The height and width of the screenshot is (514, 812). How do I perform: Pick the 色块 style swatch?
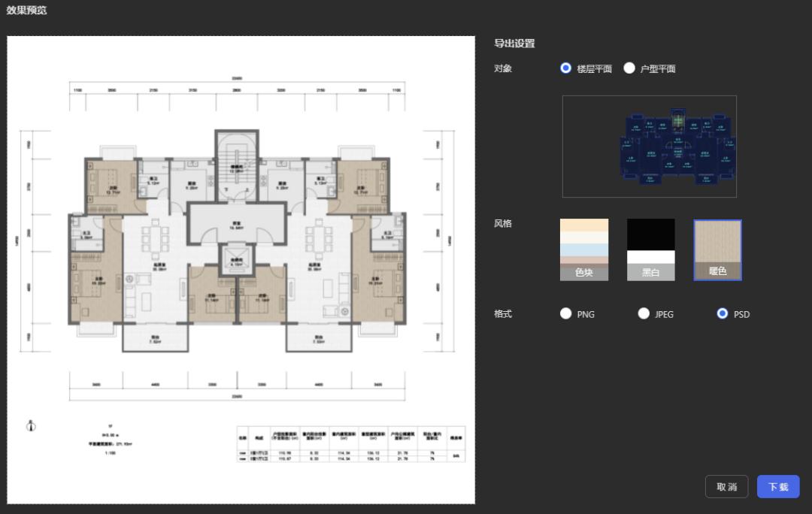pyautogui.click(x=584, y=250)
